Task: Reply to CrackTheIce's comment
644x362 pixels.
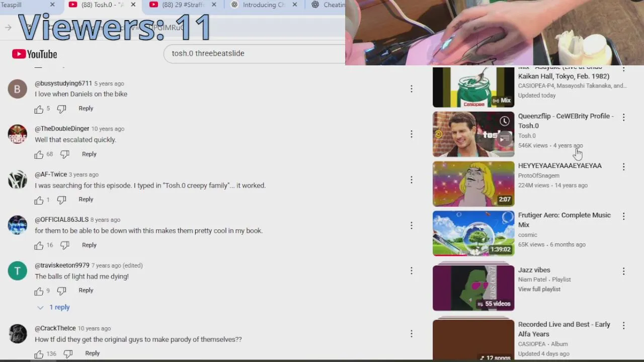Action: coord(92,353)
